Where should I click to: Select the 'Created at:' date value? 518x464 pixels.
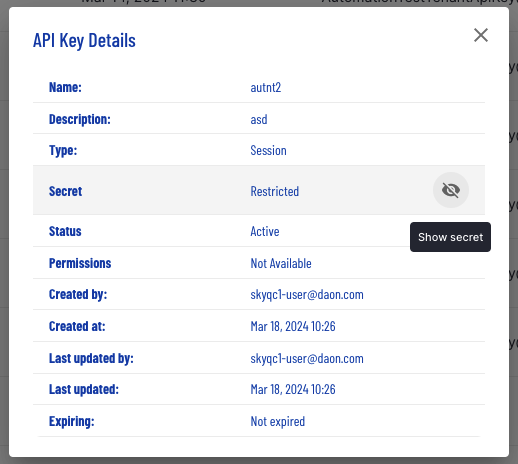293,326
